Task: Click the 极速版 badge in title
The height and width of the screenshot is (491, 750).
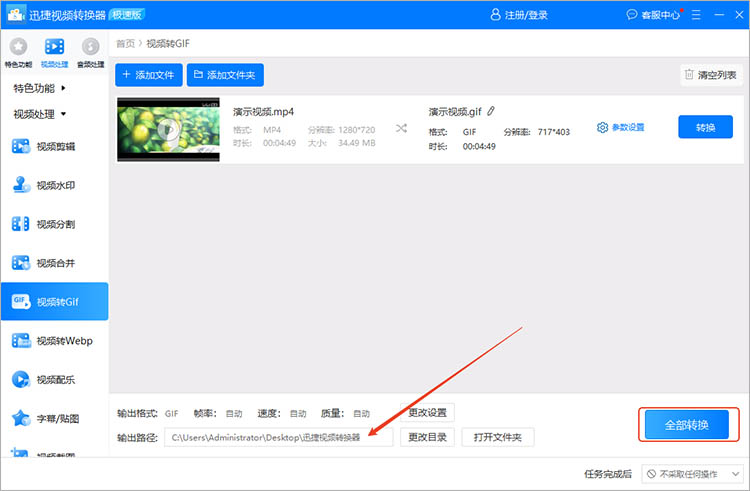Action: pos(127,14)
